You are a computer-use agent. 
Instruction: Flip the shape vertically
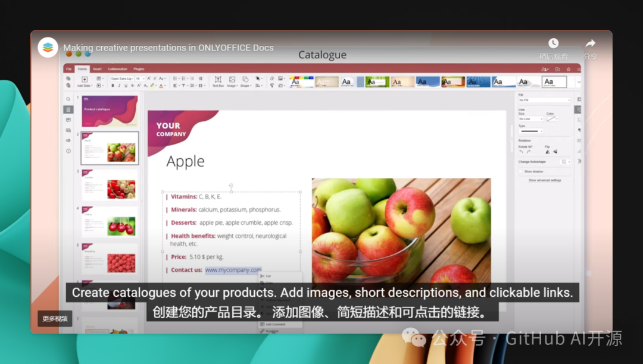tap(555, 152)
